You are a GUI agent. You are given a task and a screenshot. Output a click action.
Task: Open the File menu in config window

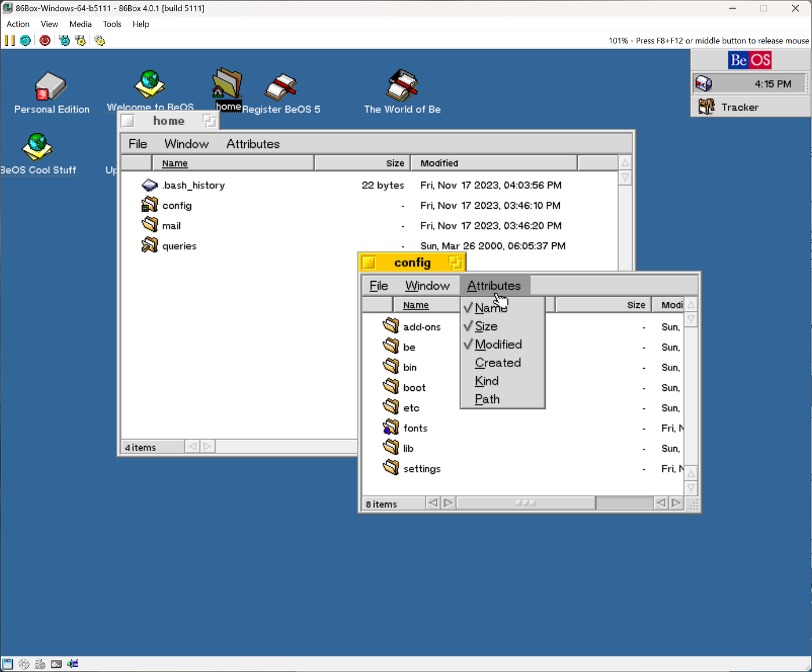(x=378, y=285)
